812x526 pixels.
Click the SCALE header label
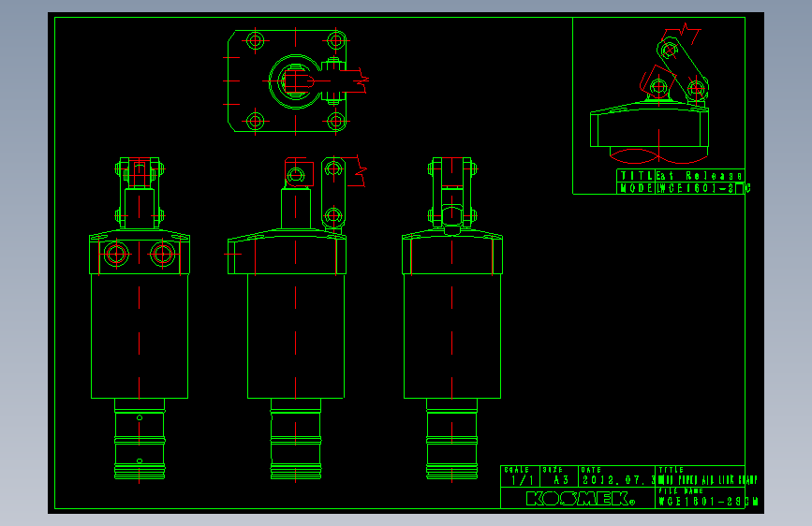(x=516, y=470)
